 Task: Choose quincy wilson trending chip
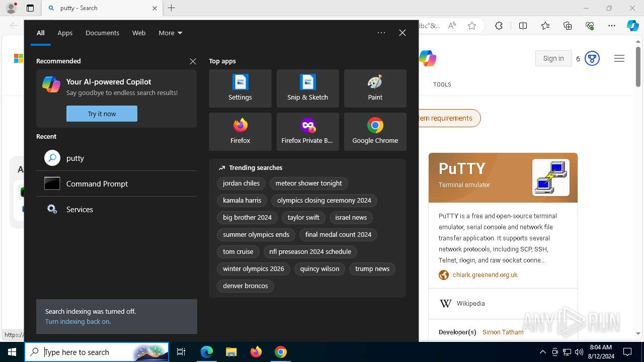pyautogui.click(x=319, y=269)
